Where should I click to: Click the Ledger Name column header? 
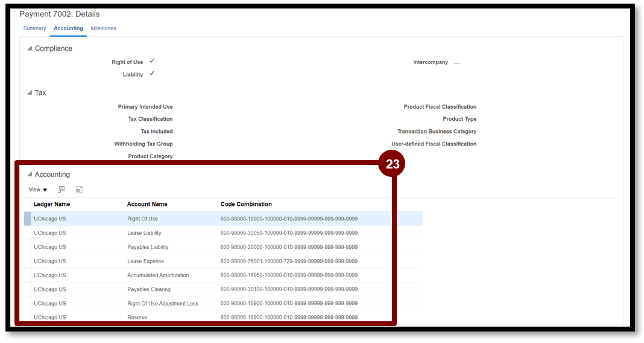pyautogui.click(x=52, y=204)
